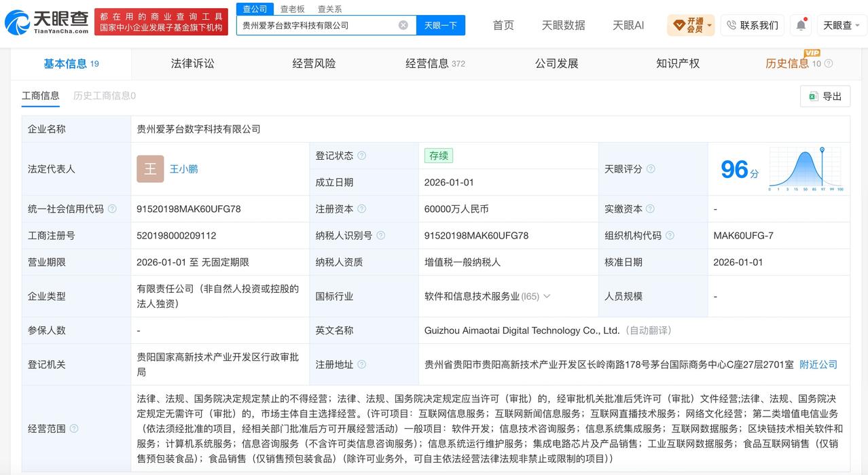Open the 开通会员 dropdown arrow
The image size is (868, 475).
[710, 26]
